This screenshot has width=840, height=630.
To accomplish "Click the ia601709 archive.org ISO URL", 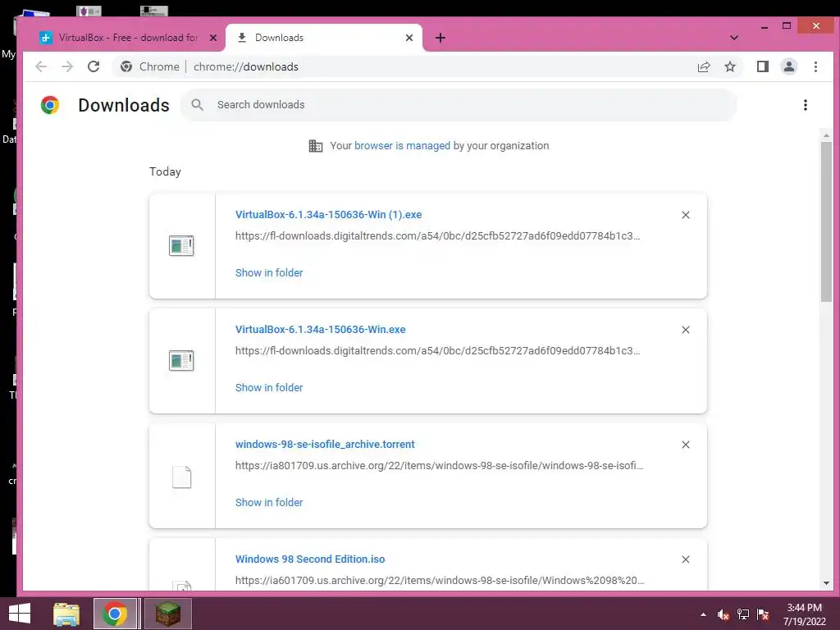I will 440,580.
